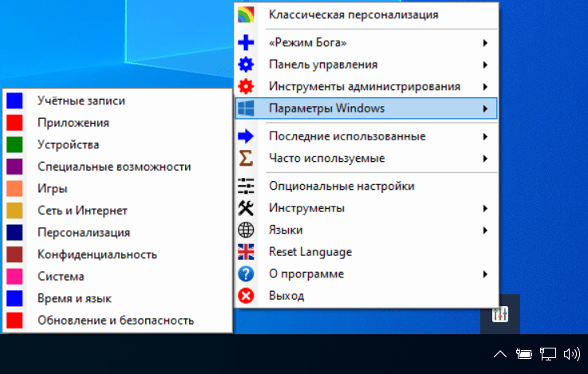Click the battery power tray icon
Screen dimensions: 588x374
coord(524,354)
